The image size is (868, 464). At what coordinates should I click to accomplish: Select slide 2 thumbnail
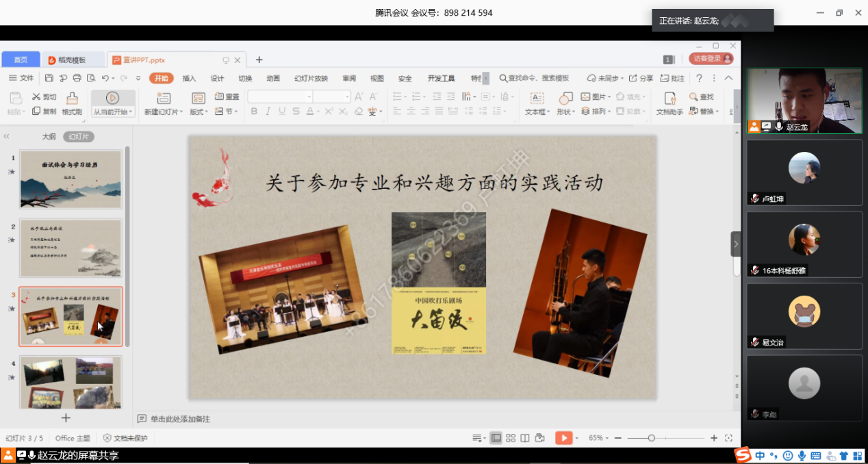[71, 248]
